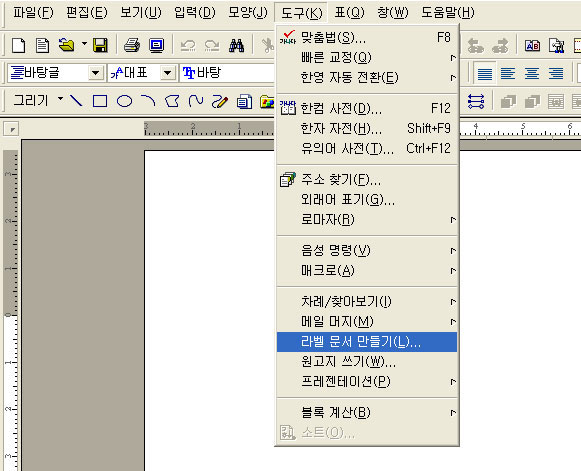Click the 바탕 font name field
Screen dimensions: 581x471
pyautogui.click(x=228, y=73)
